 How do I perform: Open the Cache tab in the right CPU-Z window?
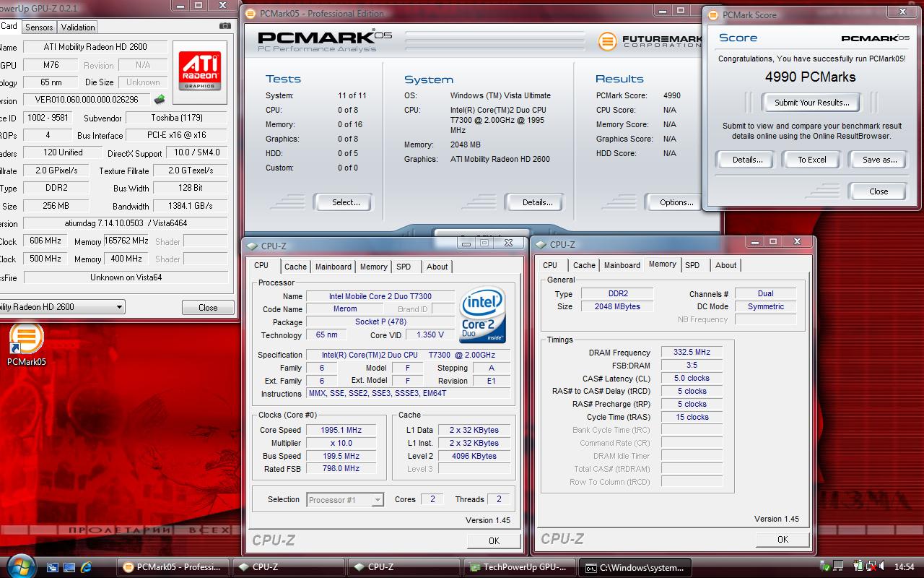point(584,265)
